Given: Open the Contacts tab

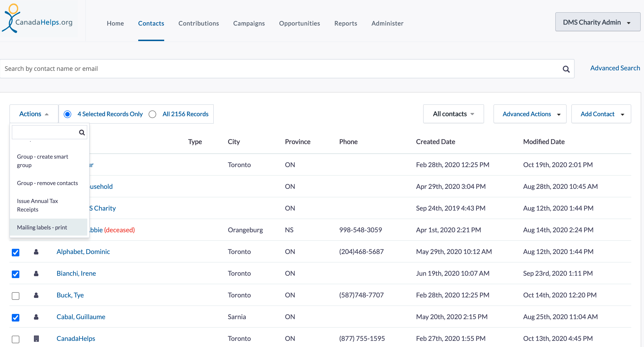Looking at the screenshot, I should point(151,23).
